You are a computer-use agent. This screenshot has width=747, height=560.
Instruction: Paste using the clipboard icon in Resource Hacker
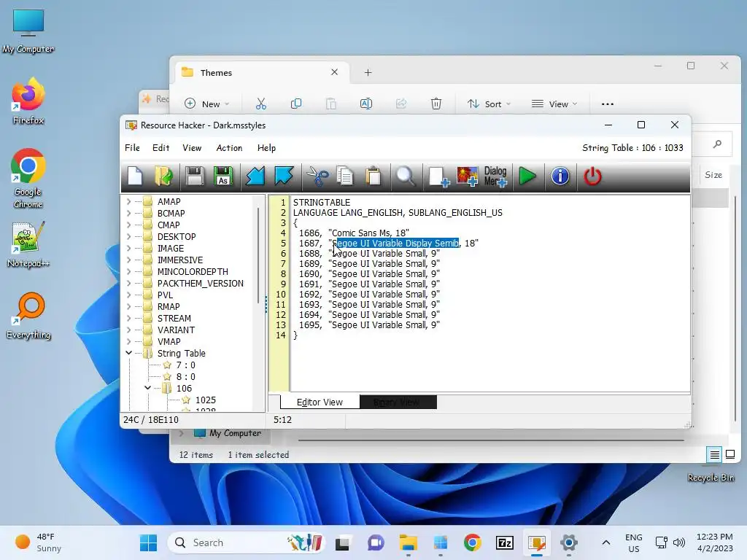click(373, 176)
